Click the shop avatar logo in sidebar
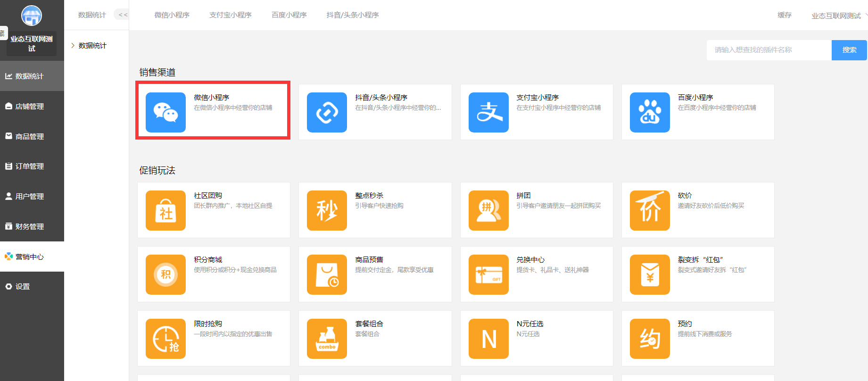The width and height of the screenshot is (868, 381). point(32,16)
